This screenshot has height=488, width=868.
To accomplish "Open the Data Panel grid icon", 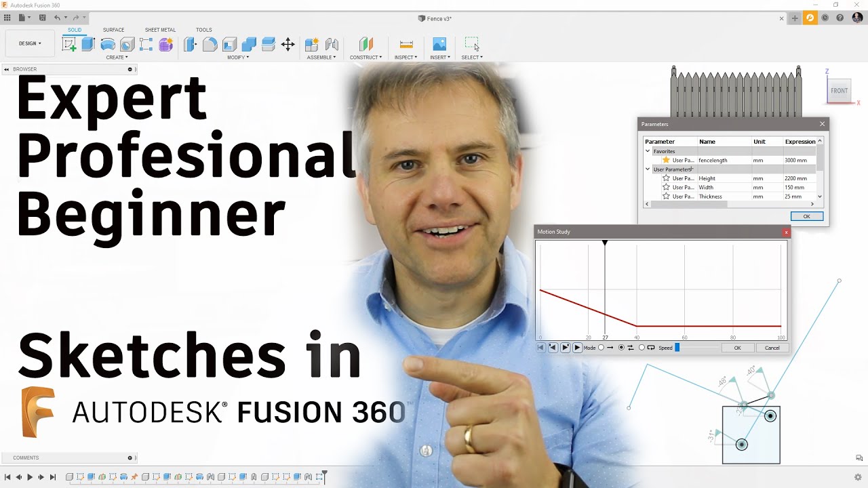I will pyautogui.click(x=7, y=18).
